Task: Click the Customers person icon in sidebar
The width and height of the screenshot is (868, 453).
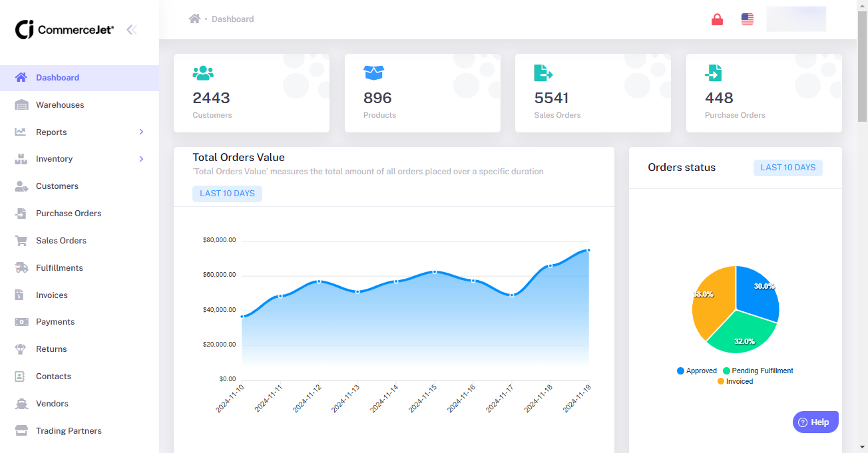Action: pyautogui.click(x=21, y=186)
